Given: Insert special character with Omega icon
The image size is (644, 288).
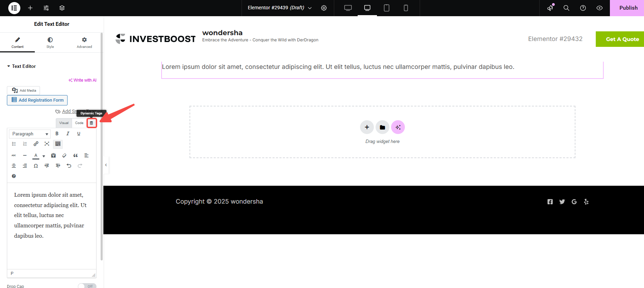Looking at the screenshot, I should click(36, 166).
